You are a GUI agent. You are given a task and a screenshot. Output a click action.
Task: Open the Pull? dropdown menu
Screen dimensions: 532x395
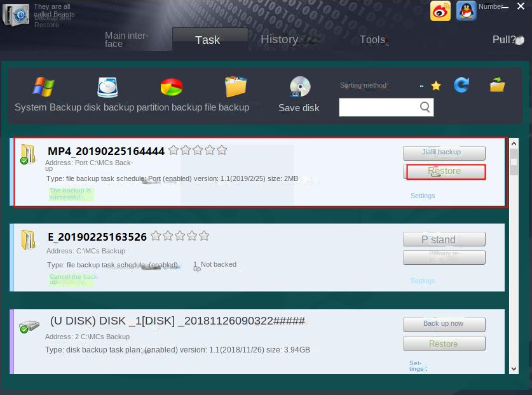(x=507, y=39)
